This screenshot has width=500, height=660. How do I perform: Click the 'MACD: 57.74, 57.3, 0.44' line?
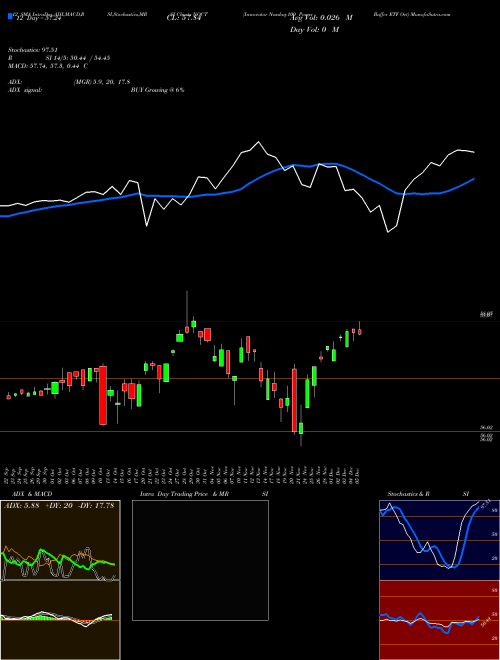pyautogui.click(x=48, y=66)
